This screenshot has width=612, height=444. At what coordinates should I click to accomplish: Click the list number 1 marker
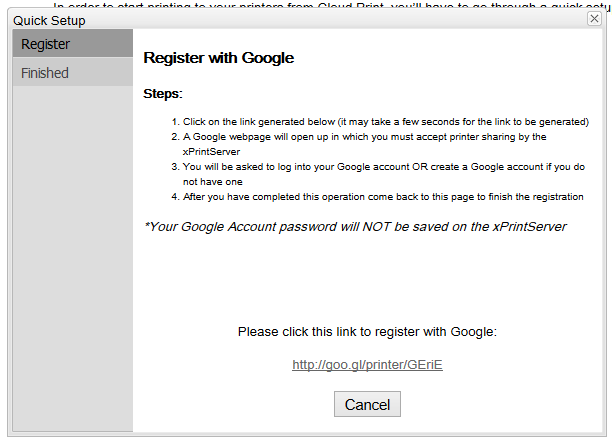point(174,122)
